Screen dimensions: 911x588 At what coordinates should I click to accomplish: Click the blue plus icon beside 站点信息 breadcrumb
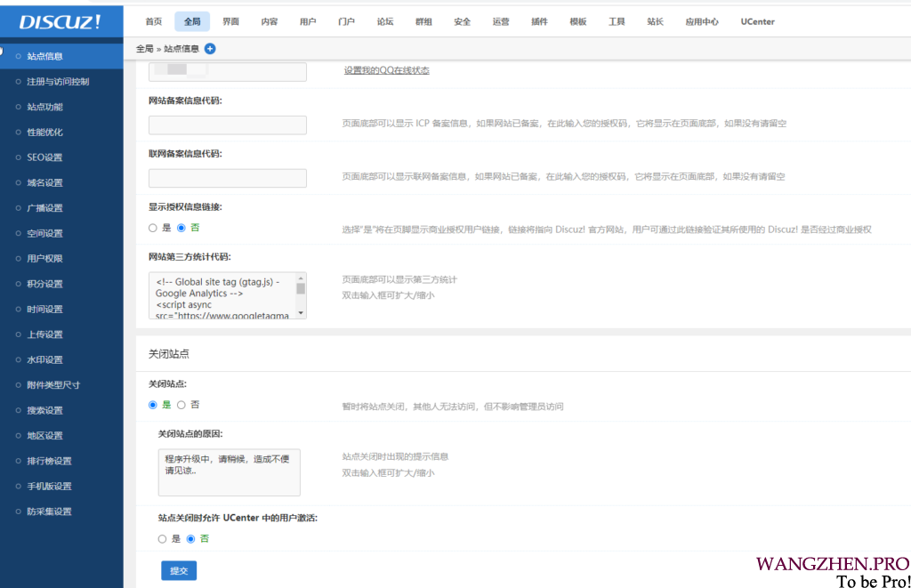[210, 48]
